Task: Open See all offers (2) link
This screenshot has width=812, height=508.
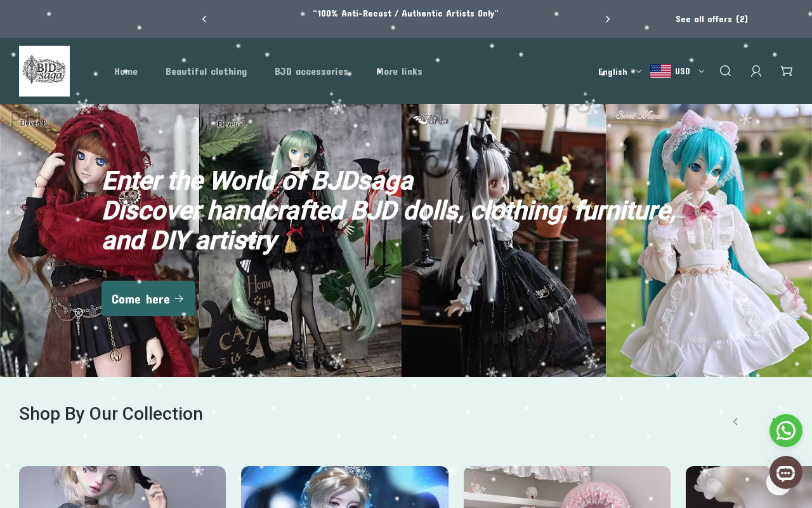Action: (712, 19)
